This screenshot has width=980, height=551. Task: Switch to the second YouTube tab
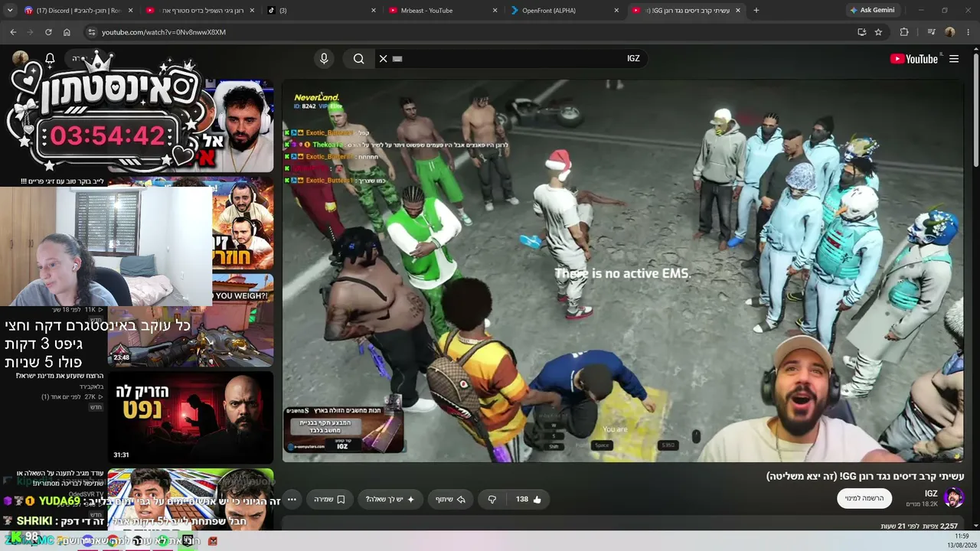[199, 10]
